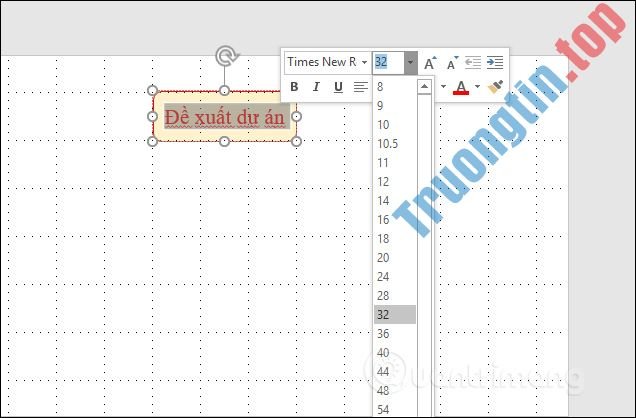Click the align text icon
636x418 pixels.
point(361,87)
